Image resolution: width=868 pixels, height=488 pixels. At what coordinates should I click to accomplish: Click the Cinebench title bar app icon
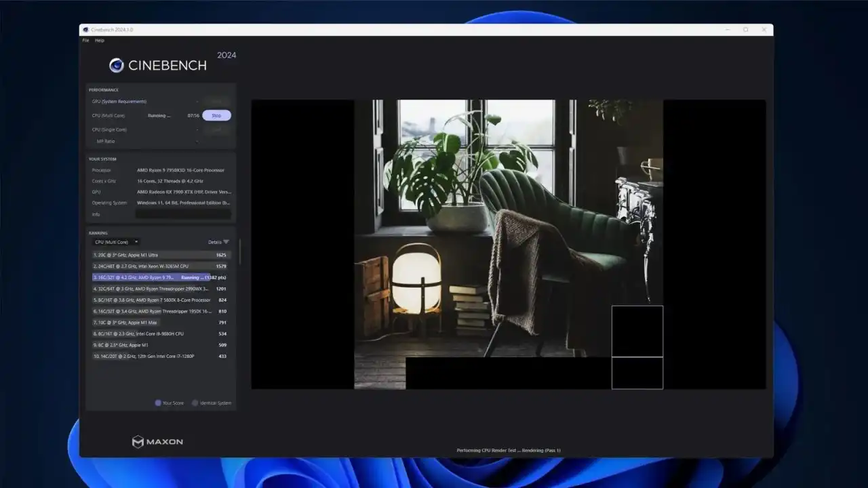click(85, 30)
